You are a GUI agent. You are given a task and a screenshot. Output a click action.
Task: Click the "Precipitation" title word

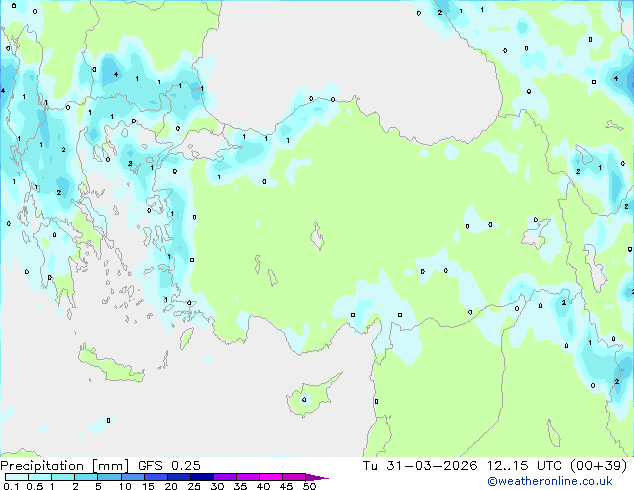42,466
